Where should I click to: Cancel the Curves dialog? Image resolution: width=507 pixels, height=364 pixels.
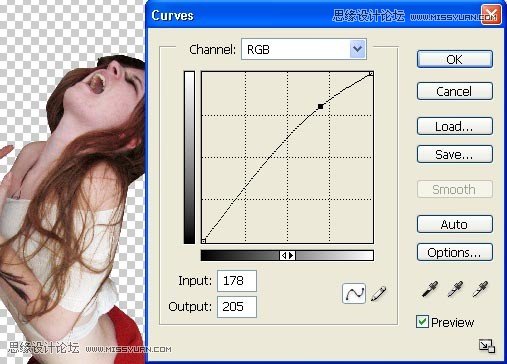click(x=454, y=91)
